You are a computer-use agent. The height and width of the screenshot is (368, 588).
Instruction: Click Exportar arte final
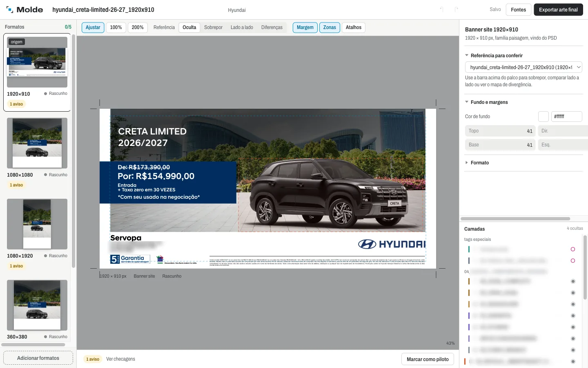[558, 10]
